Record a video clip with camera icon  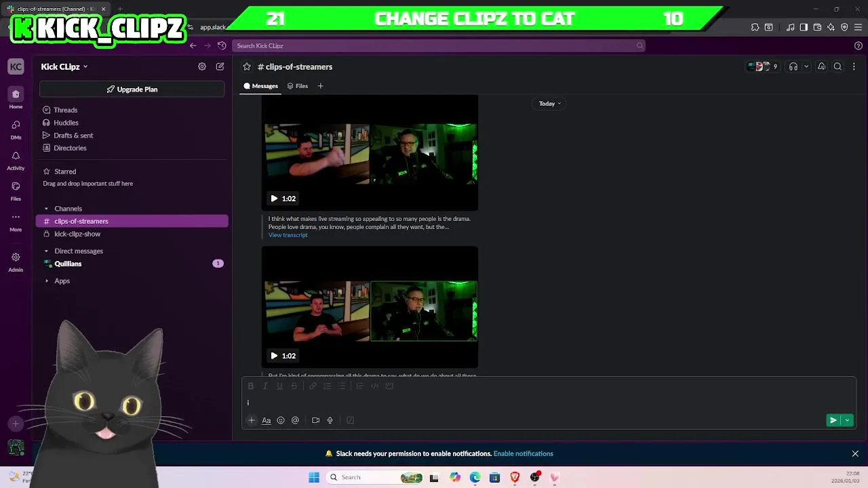click(315, 420)
